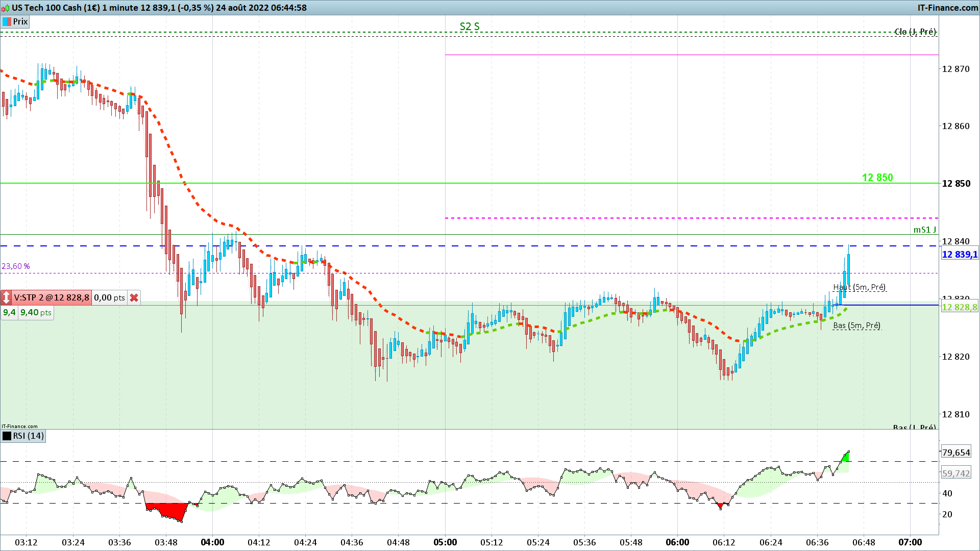The width and height of the screenshot is (980, 551).
Task: Click the 06:00 marker on the time axis
Action: click(677, 542)
